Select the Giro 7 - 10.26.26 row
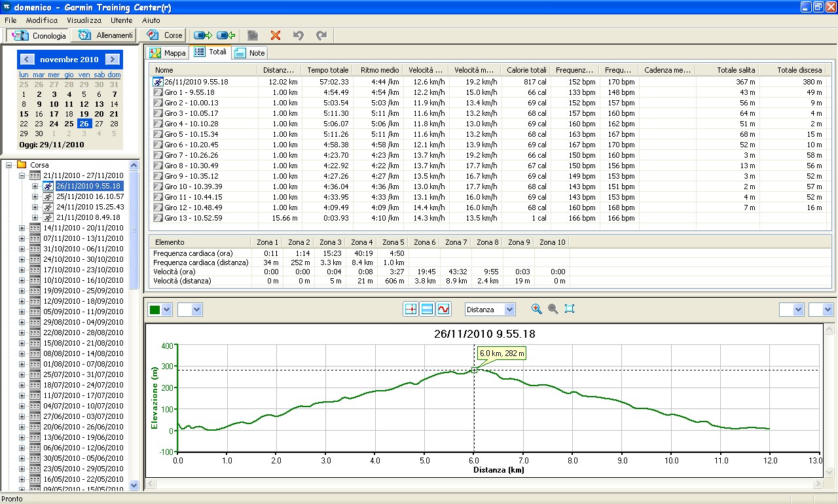Screen dimensions: 838x504 (191, 155)
